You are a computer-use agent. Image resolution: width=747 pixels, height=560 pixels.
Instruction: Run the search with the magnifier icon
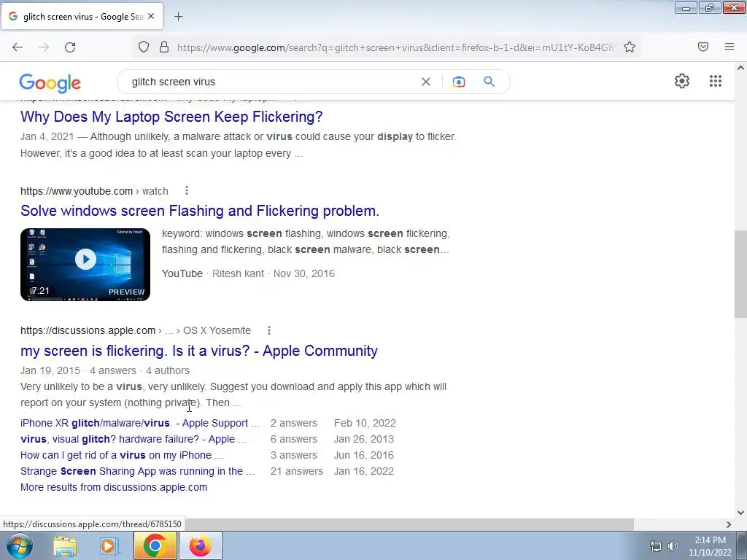tap(489, 82)
